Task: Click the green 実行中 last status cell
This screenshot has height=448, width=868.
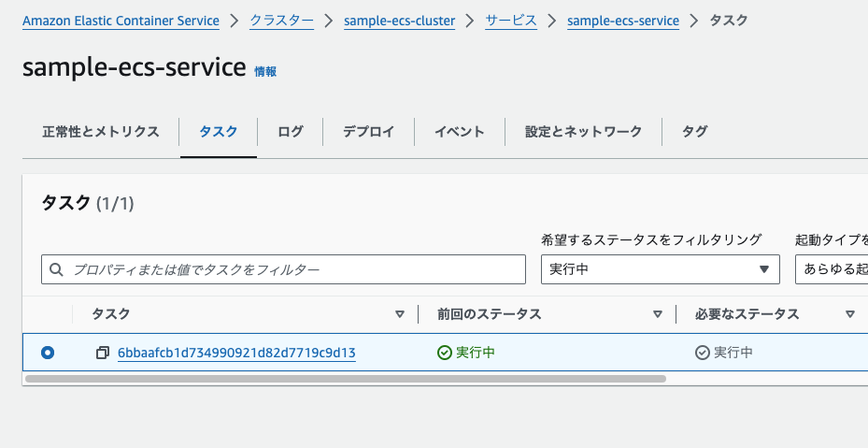Action: [x=465, y=353]
